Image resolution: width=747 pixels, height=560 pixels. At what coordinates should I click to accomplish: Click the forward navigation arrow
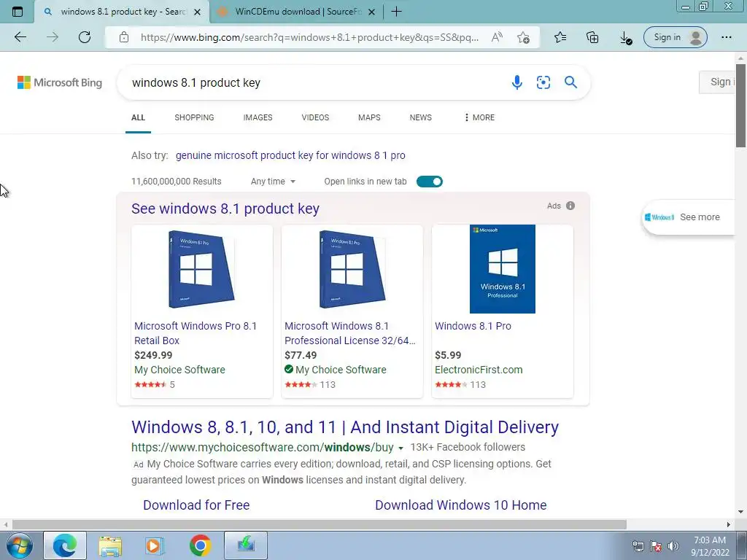(53, 37)
